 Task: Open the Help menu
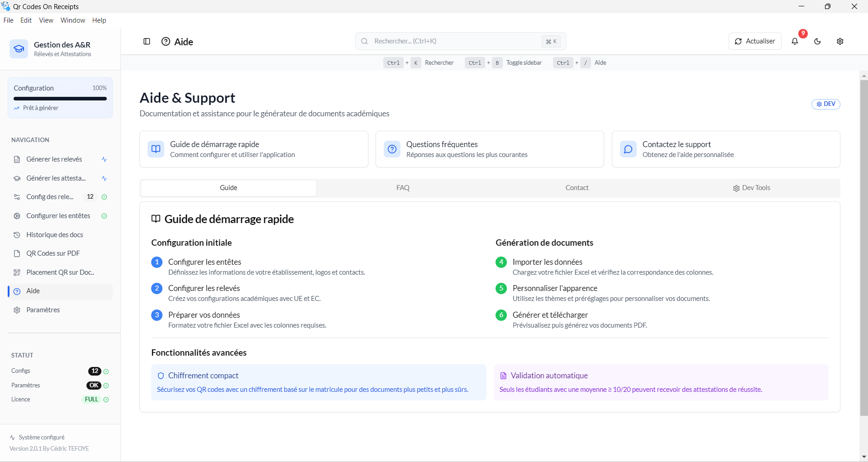(99, 20)
